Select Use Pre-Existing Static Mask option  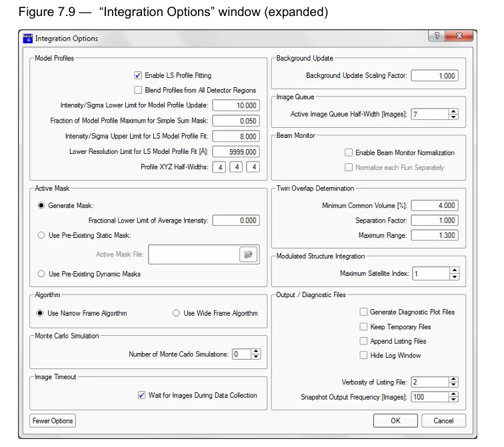tap(41, 235)
